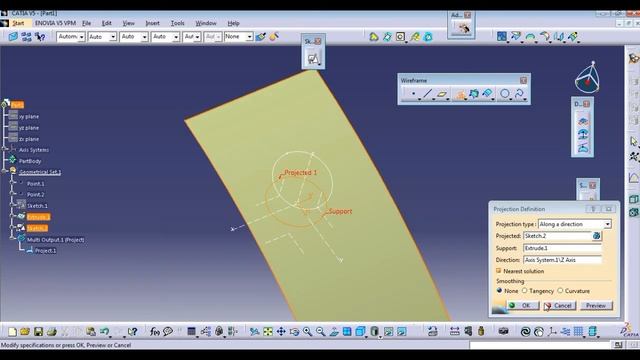
Task: Click the Zoom Out magnifier icon
Action: 320,331
